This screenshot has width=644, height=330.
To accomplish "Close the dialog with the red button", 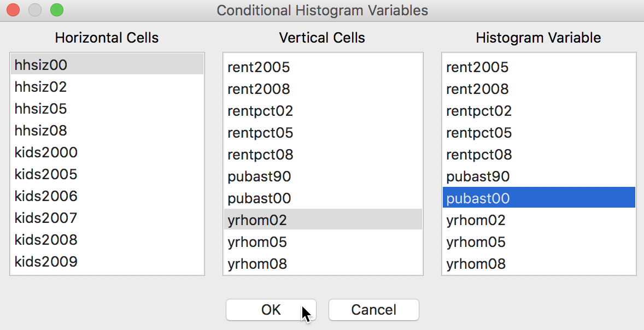I will (13, 10).
